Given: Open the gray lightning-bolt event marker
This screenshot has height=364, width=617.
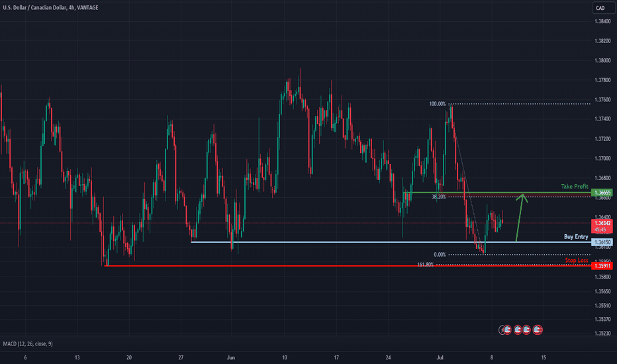Looking at the screenshot, I should 501,330.
